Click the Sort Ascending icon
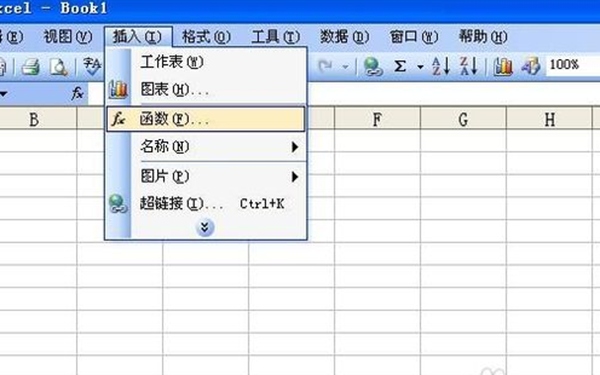Screen dimensions: 600x375 tap(440, 66)
